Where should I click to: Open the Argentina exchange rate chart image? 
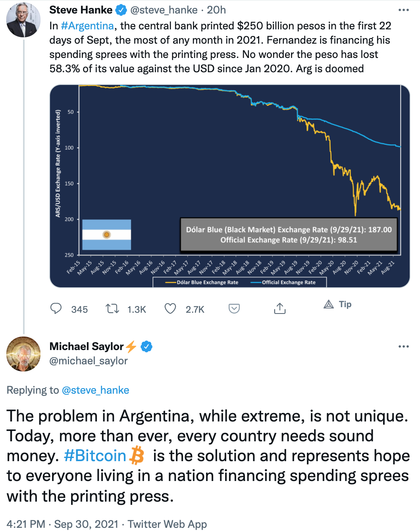coord(229,186)
